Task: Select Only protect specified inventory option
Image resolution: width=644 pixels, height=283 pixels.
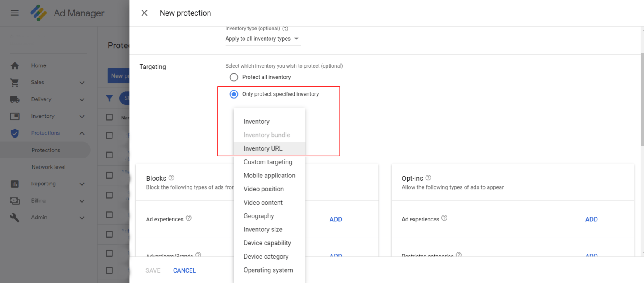Action: (234, 94)
